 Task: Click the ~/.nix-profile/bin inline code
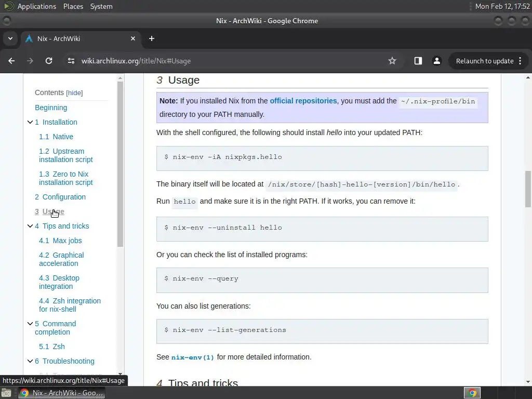[438, 101]
